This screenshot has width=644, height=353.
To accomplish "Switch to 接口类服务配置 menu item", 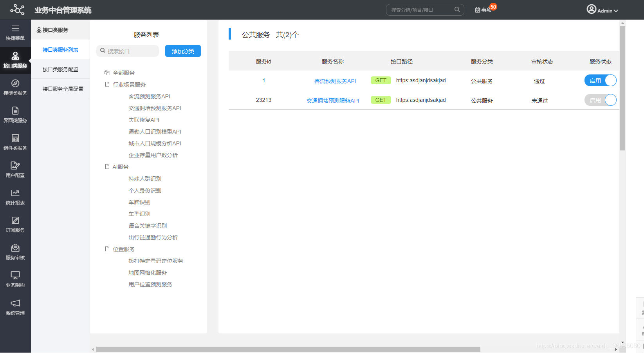I will pyautogui.click(x=60, y=69).
